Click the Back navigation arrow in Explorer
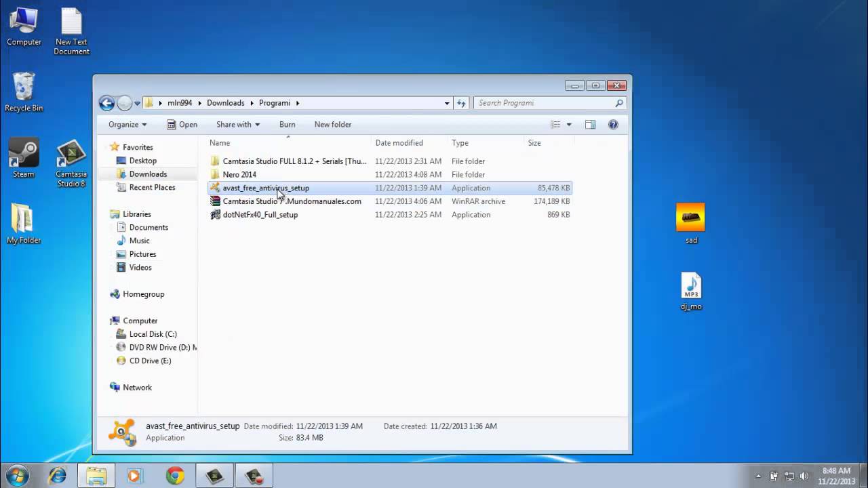The height and width of the screenshot is (488, 868). [x=106, y=103]
